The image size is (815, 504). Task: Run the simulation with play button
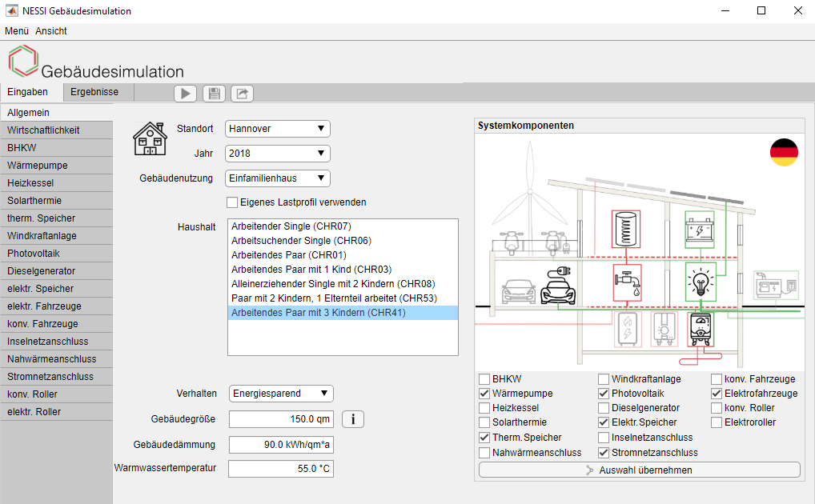click(185, 94)
